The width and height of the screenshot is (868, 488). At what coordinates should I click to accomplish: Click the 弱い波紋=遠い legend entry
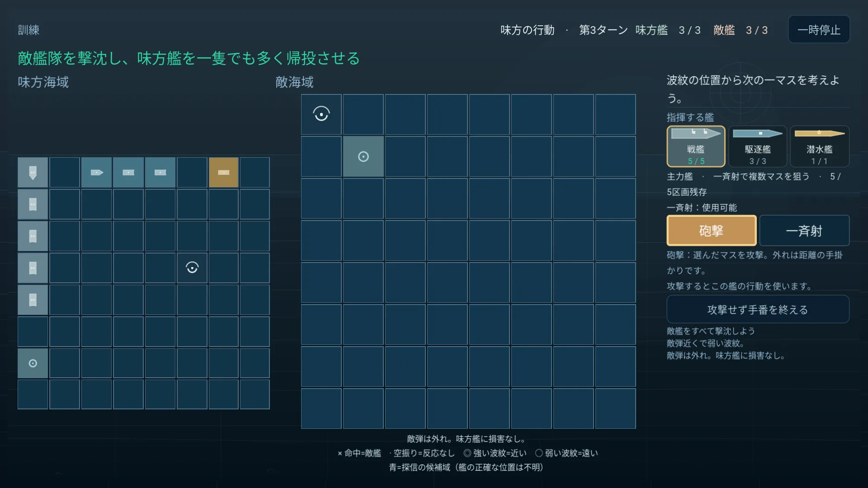(x=566, y=453)
